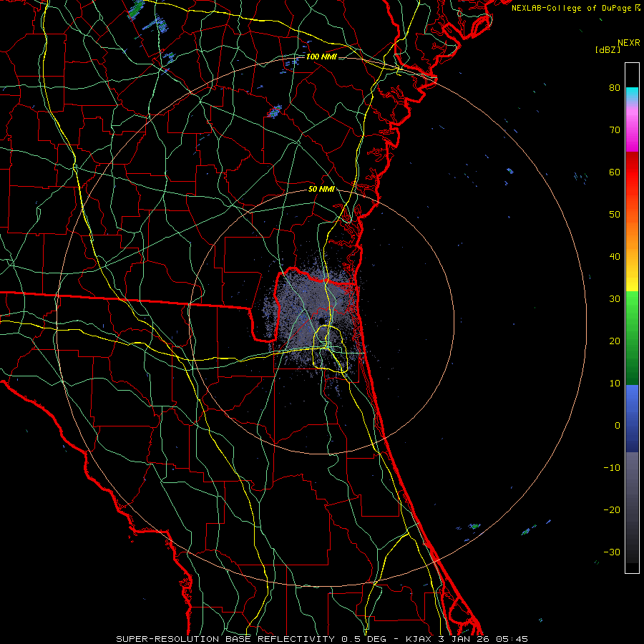This screenshot has height=644, width=644.
Task: Select the 10 value on dBZ scale
Action: coord(615,384)
